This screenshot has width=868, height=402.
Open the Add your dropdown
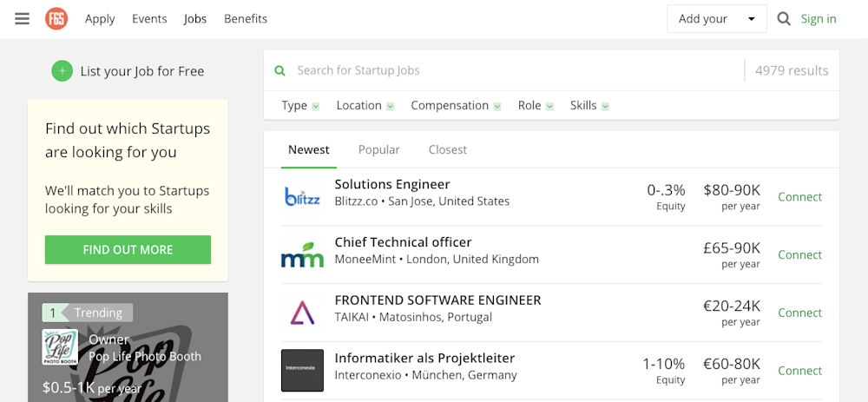tap(716, 19)
